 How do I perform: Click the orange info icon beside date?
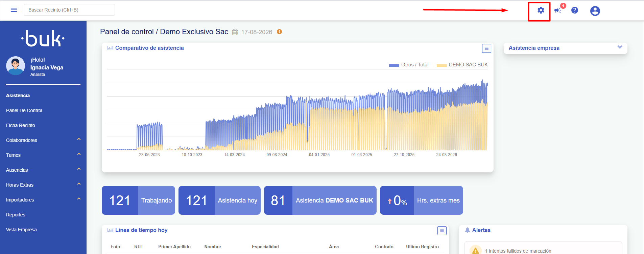click(279, 31)
